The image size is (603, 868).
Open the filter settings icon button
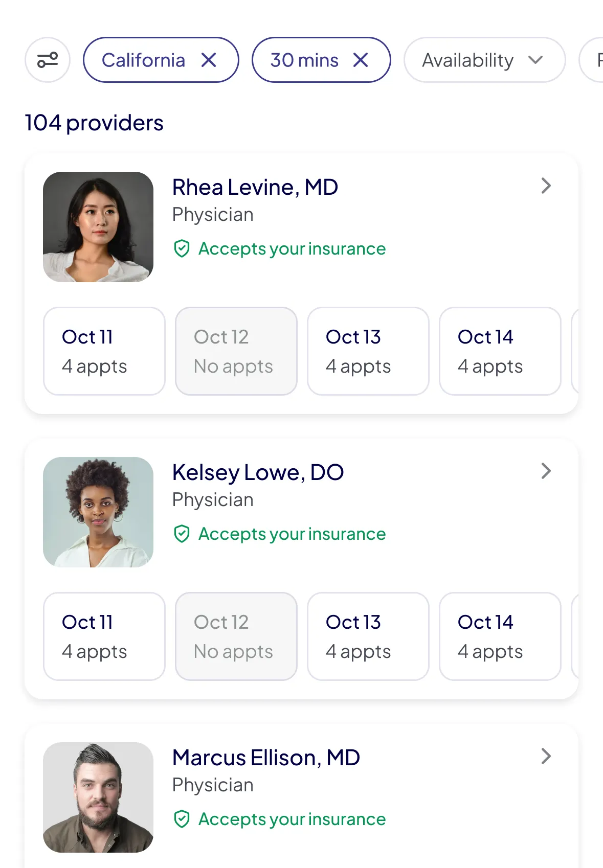coord(48,60)
